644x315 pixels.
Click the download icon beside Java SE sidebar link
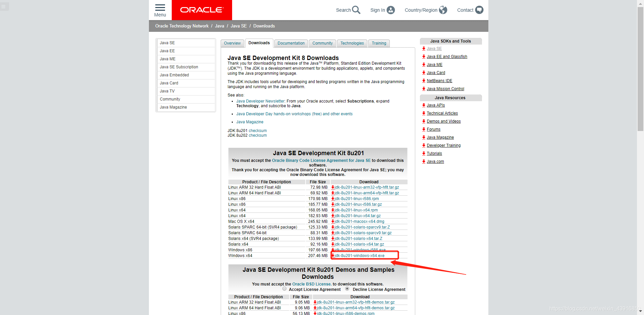click(424, 48)
